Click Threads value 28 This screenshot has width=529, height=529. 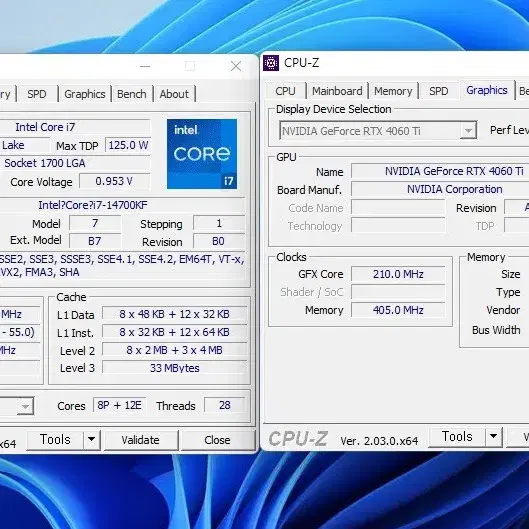click(225, 405)
